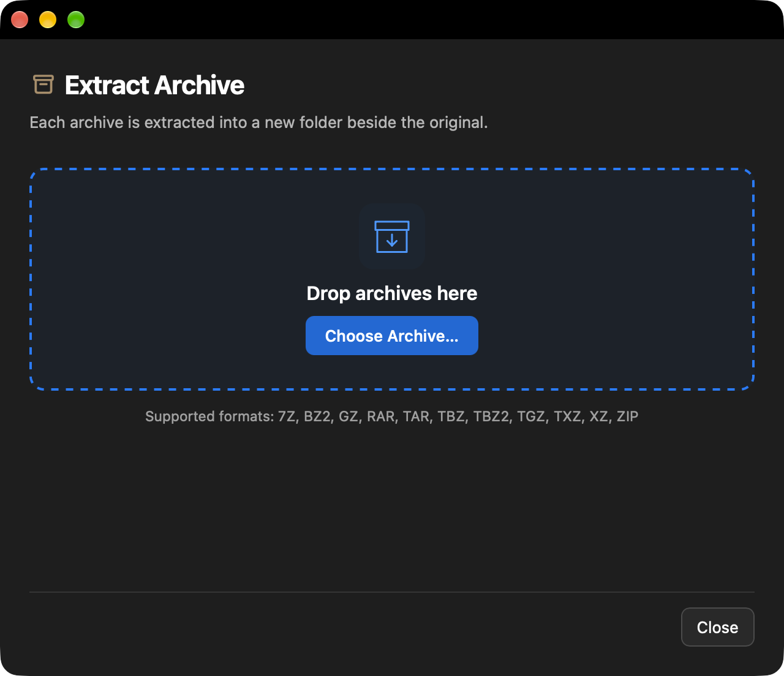The width and height of the screenshot is (784, 676).
Task: Click the red window close button
Action: pos(20,20)
